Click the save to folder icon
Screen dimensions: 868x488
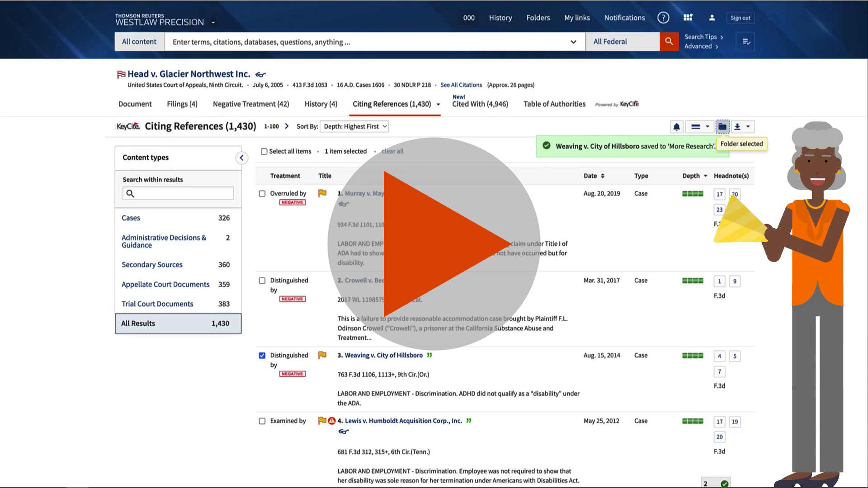tap(722, 127)
